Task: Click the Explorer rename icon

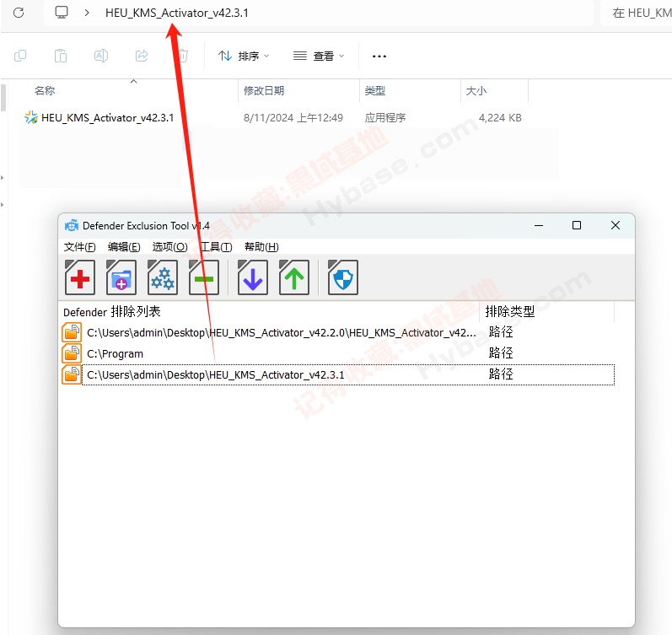Action: pyautogui.click(x=101, y=56)
